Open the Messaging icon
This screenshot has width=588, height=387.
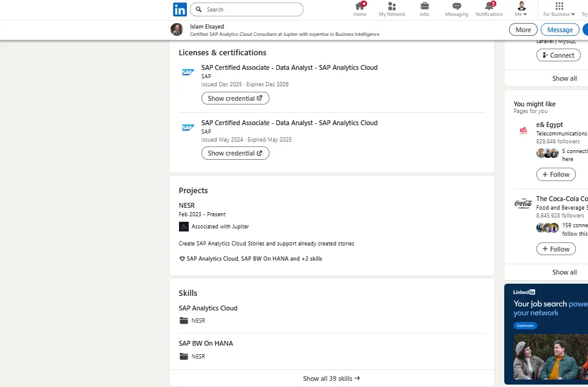coord(456,9)
